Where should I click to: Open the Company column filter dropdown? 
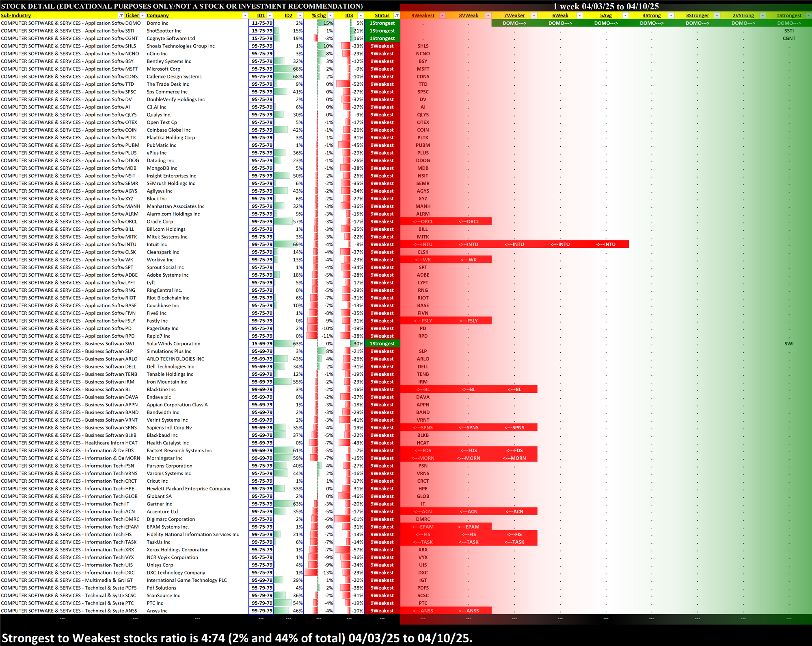coord(245,15)
